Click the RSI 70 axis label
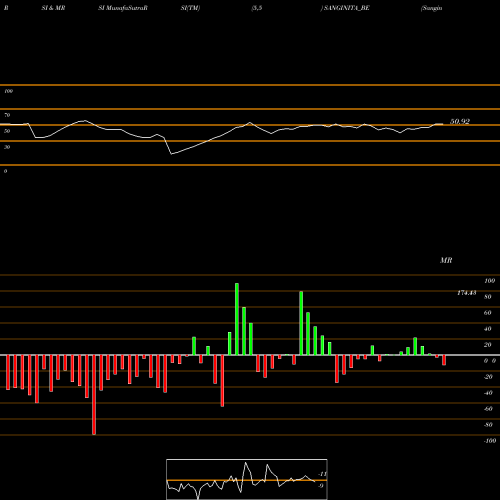This screenshot has width=500, height=500. pyautogui.click(x=7, y=115)
